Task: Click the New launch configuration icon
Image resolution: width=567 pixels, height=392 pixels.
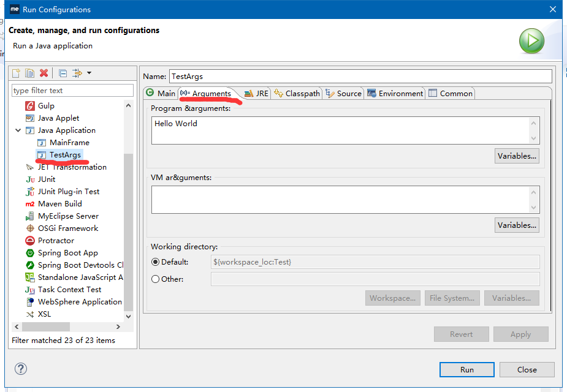Action: (x=16, y=73)
